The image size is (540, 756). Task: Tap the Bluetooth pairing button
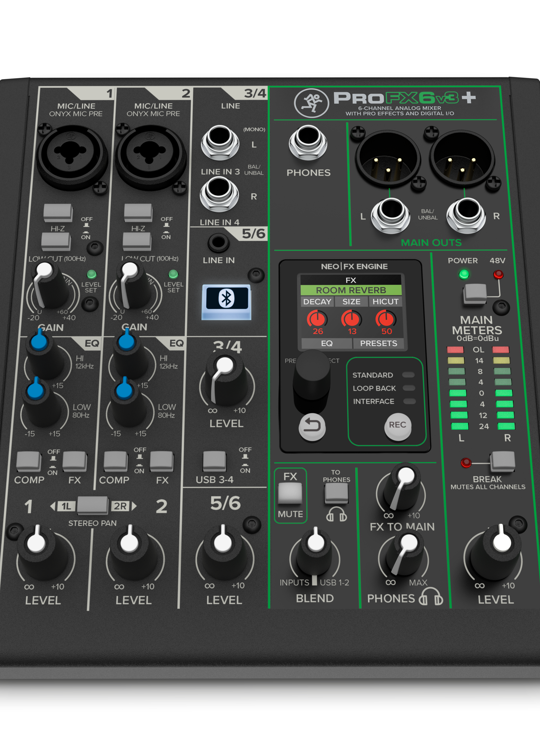[227, 302]
